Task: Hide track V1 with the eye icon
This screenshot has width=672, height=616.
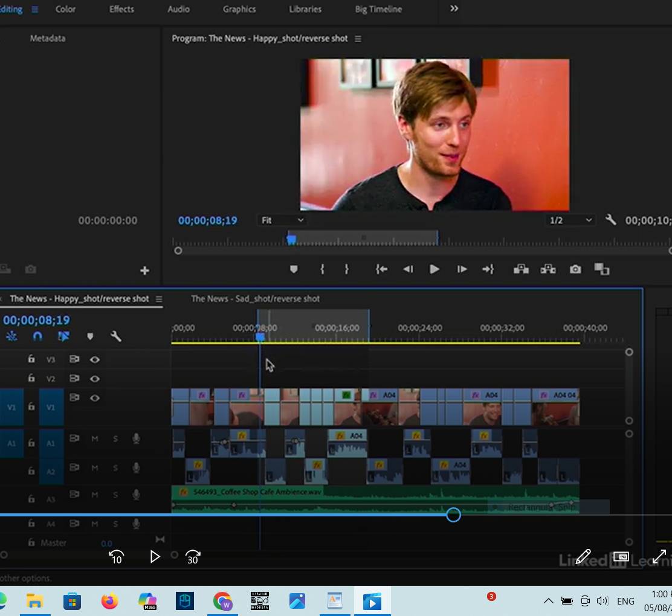Action: pyautogui.click(x=95, y=398)
